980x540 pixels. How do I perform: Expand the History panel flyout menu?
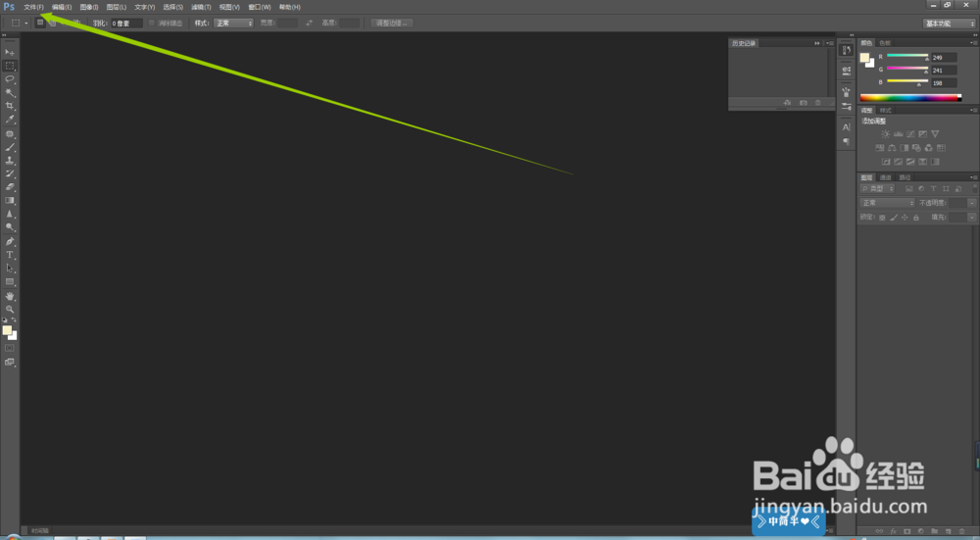click(830, 43)
